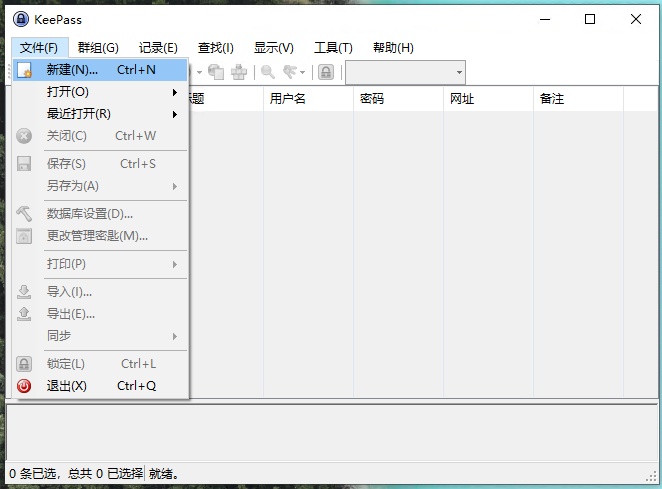Click the red power icon beside 退出(X)
This screenshot has height=489, width=662.
(25, 386)
